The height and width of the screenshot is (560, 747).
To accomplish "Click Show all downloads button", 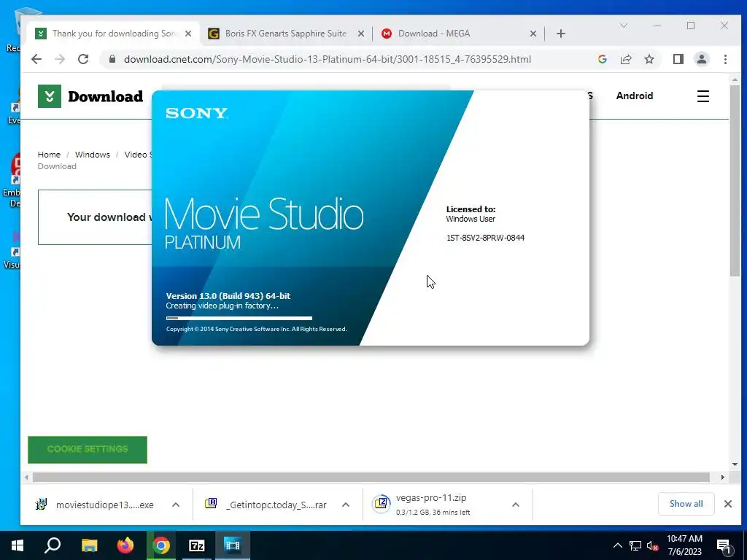I will [x=686, y=504].
